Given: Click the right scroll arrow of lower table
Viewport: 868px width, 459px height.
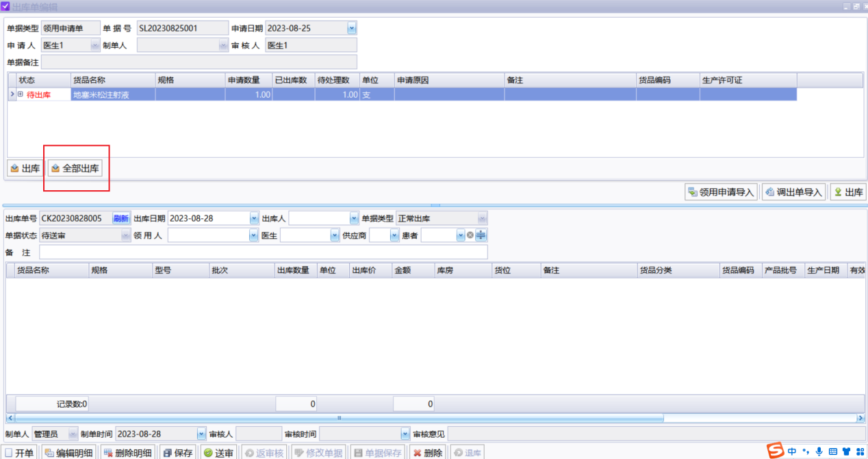Looking at the screenshot, I should (x=860, y=417).
